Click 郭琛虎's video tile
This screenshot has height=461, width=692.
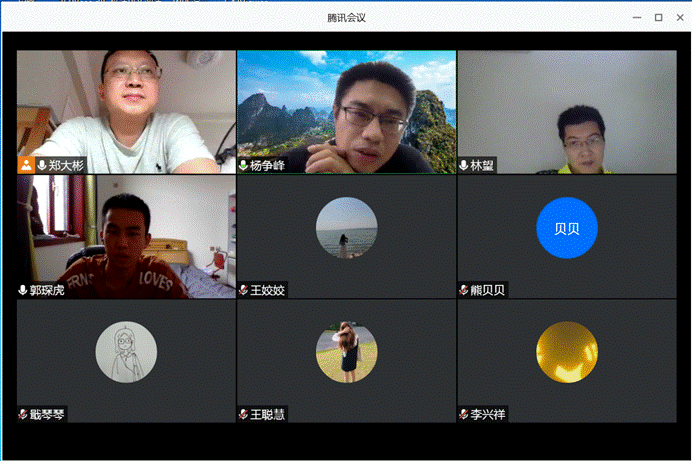[126, 235]
